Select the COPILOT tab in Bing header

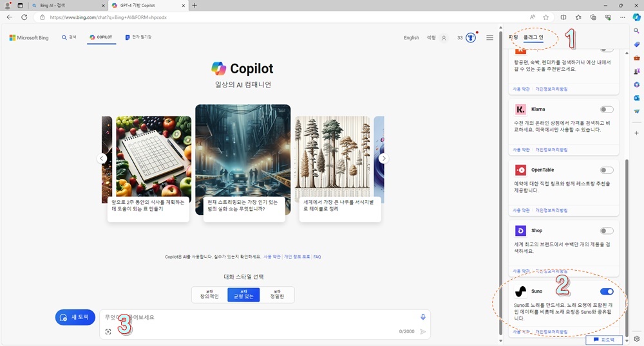101,37
